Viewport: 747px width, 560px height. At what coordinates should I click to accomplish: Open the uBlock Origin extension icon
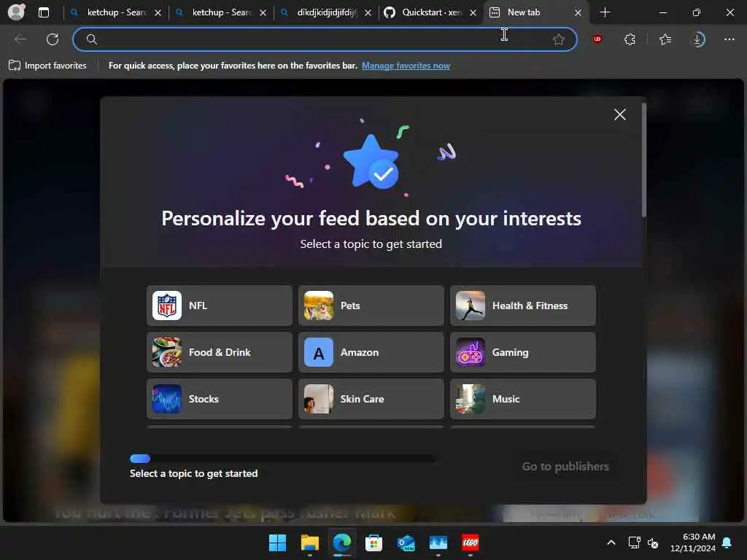[597, 39]
